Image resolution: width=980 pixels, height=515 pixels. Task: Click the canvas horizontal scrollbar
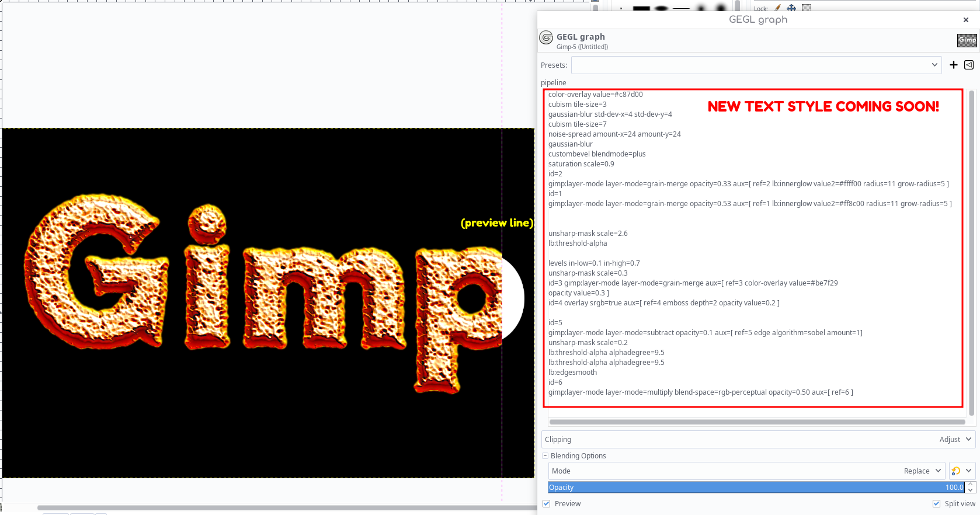pos(287,508)
